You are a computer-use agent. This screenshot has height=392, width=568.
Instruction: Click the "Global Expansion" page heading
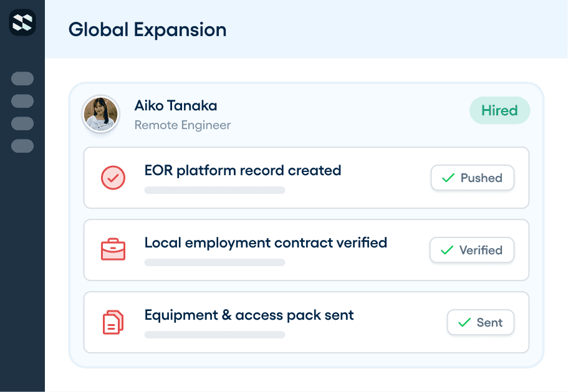147,30
